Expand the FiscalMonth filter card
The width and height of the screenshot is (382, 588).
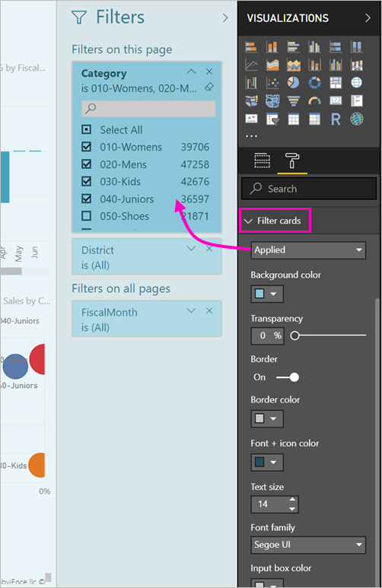click(191, 310)
